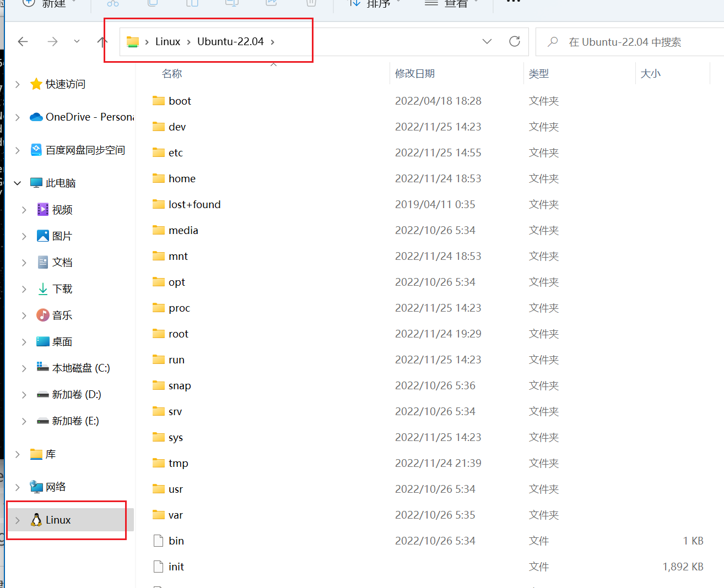Expand 百度网盘同步空间 node
Screen dimensions: 724x588
click(18, 150)
